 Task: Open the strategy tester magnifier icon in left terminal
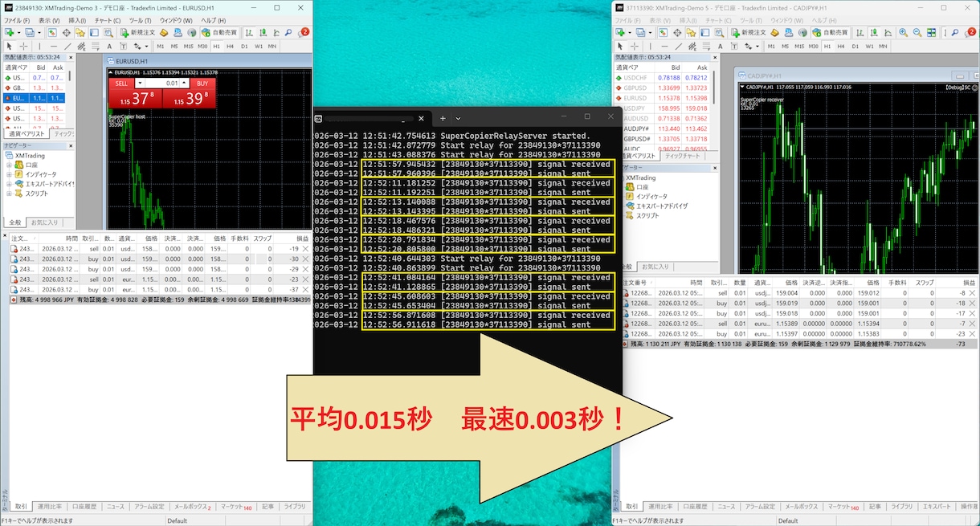click(108, 33)
